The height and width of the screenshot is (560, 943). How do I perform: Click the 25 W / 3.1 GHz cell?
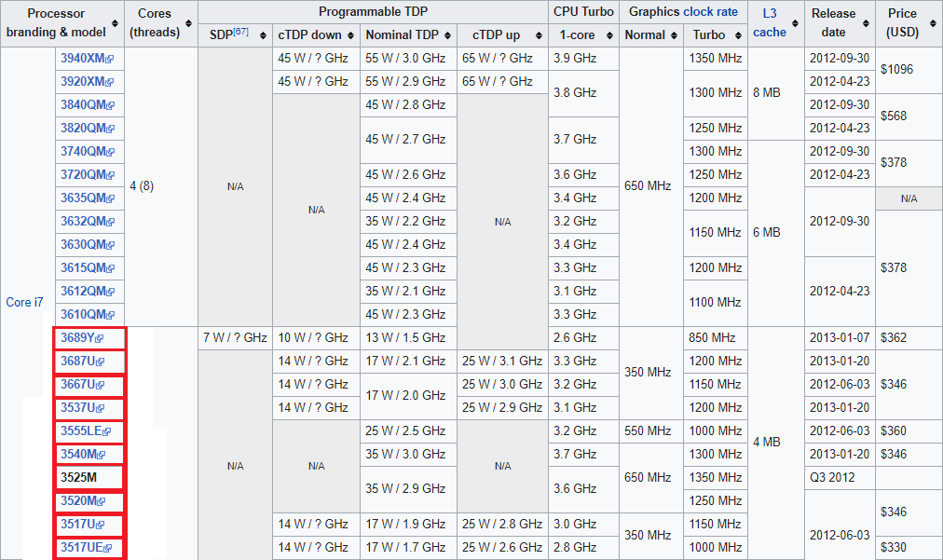[503, 361]
